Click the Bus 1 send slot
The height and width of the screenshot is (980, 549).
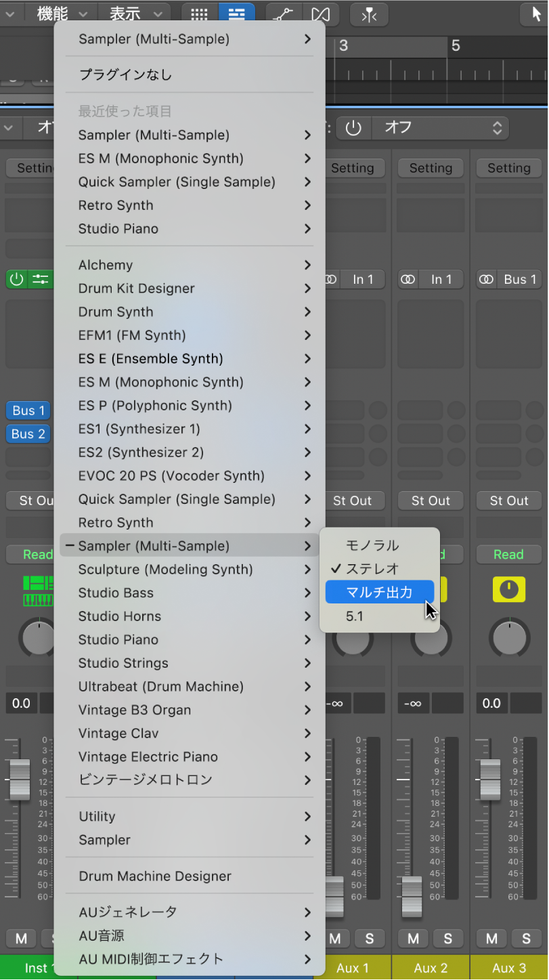click(x=27, y=410)
